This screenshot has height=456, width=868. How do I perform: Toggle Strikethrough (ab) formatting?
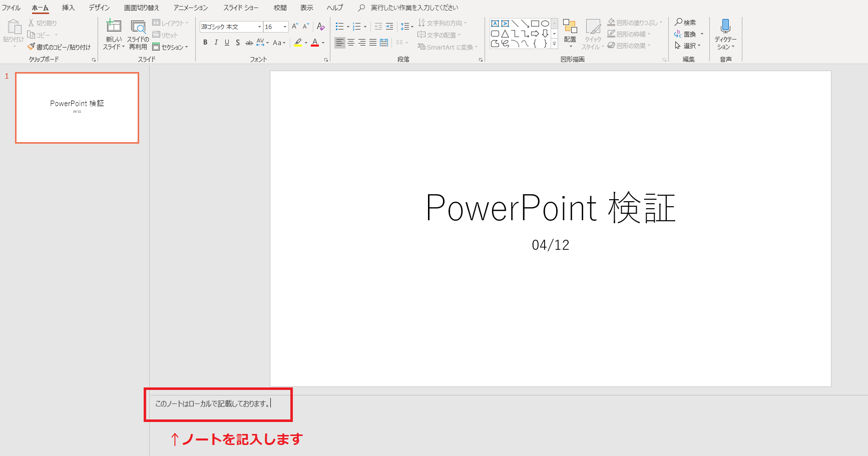click(249, 43)
